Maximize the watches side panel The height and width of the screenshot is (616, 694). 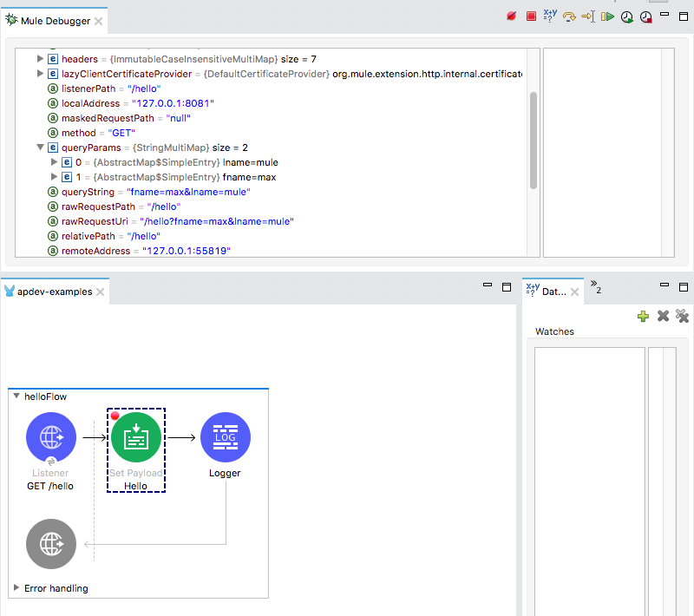pyautogui.click(x=684, y=287)
